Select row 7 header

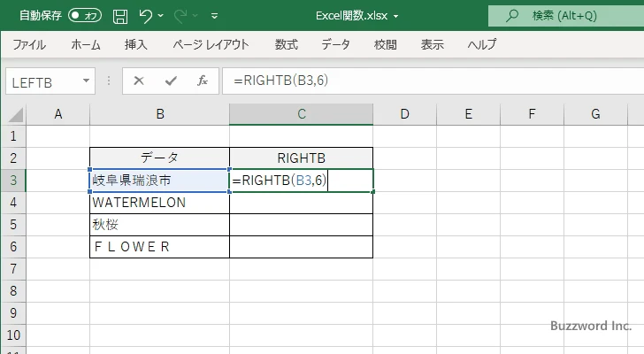click(x=13, y=269)
